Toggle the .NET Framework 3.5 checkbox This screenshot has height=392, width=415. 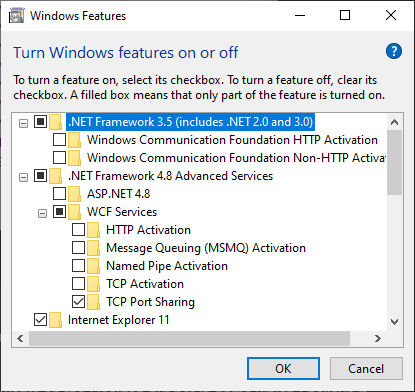[x=40, y=122]
